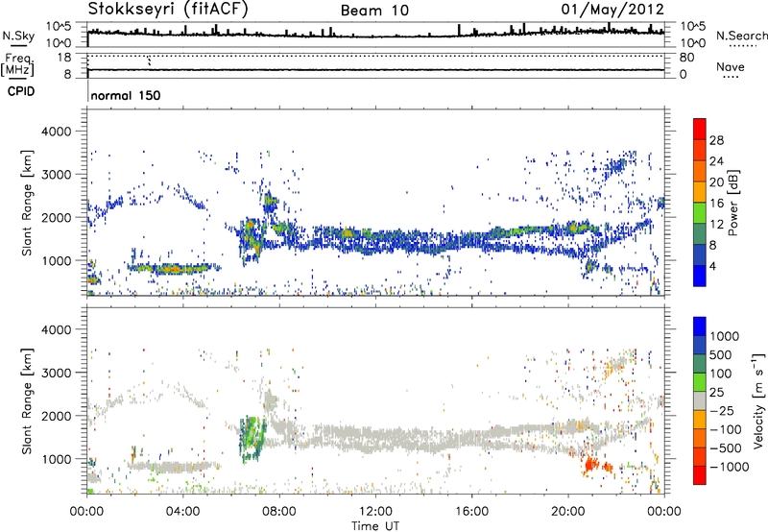Select the Beam 10 label
The image size is (768, 532).
point(374,11)
